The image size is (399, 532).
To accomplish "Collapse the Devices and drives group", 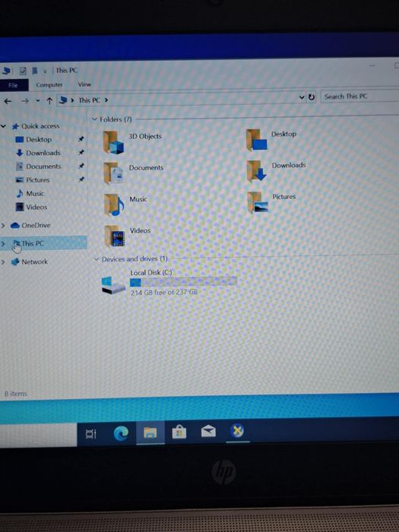I will tap(97, 259).
